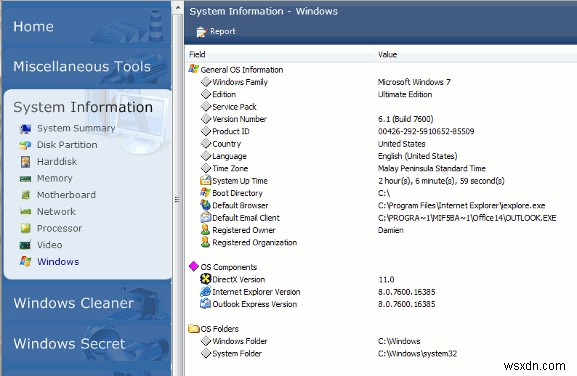
Task: Open the Harddisk icon in the sidebar
Action: point(25,162)
